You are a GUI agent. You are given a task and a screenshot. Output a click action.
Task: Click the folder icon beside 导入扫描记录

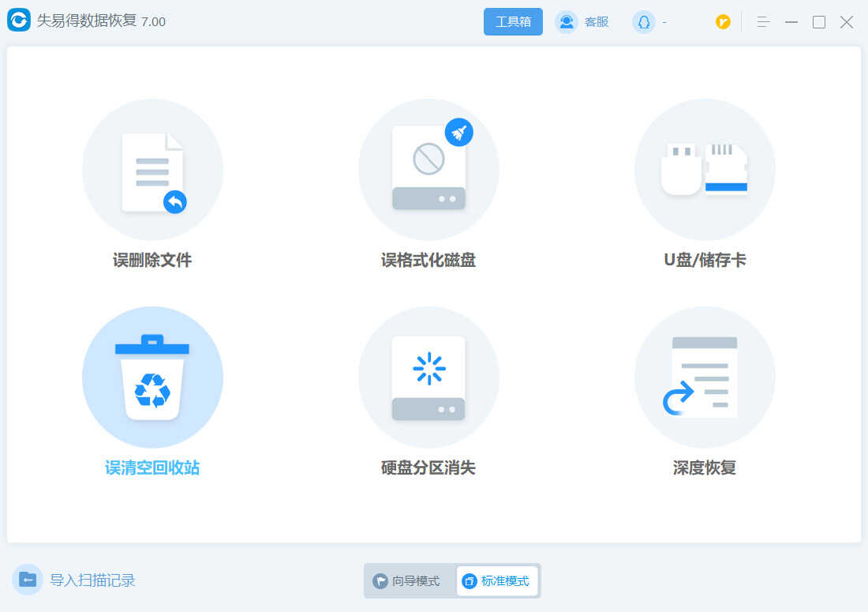tap(28, 580)
